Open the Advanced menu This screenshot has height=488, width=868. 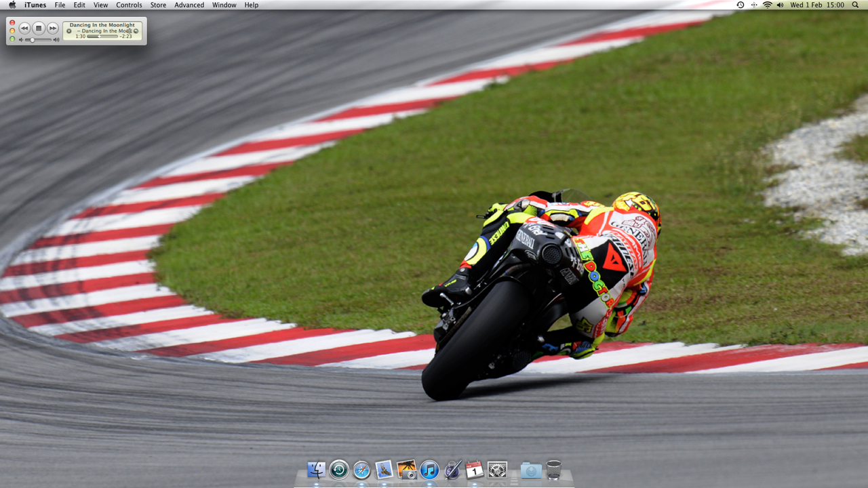click(189, 5)
